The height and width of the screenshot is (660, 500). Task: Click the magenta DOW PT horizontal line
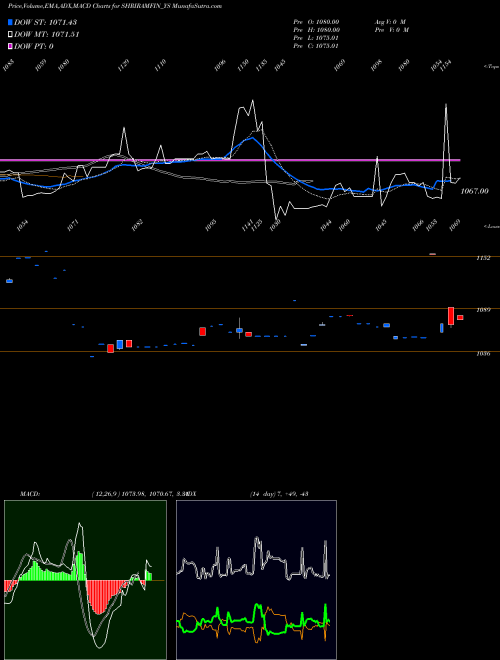pos(230,160)
